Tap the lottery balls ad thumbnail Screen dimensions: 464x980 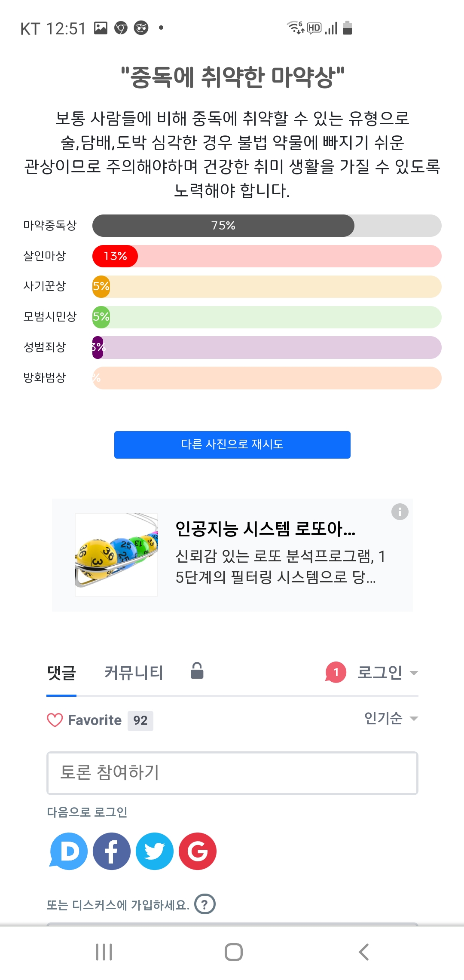[116, 554]
